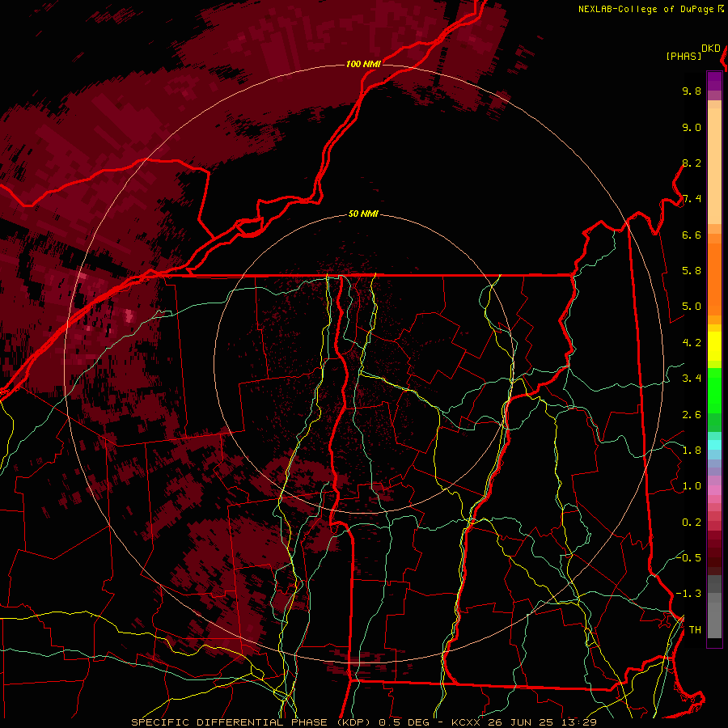Click the TH threshold label in legend
The width and height of the screenshot is (728, 728).
(x=695, y=630)
